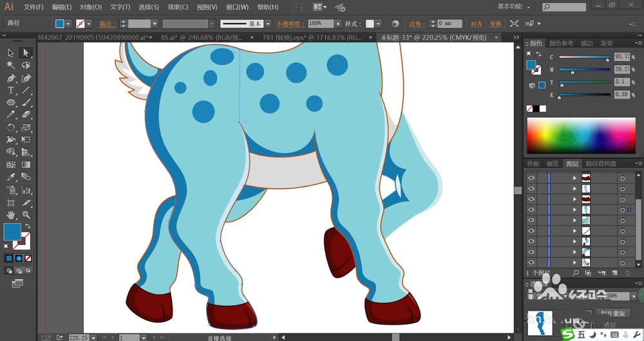Viewport: 644px width, 341px height.
Task: Select the Ellipse tool
Action: [11, 102]
